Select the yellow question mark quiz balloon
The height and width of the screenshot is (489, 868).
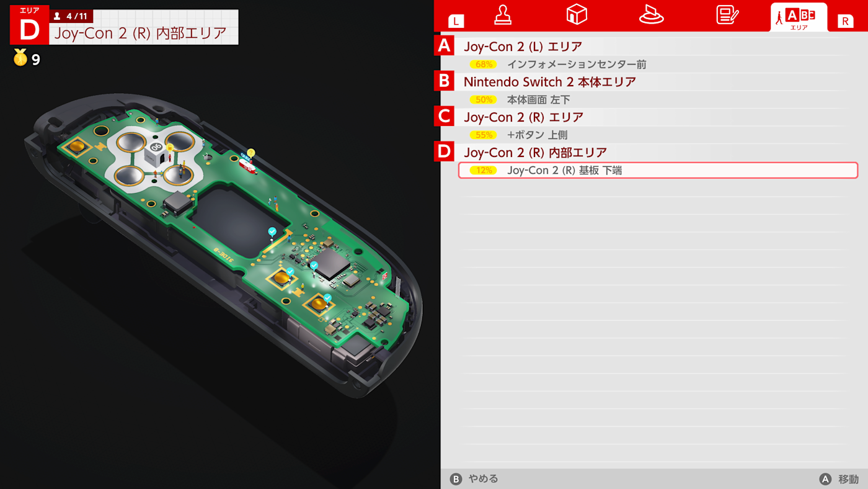tap(251, 153)
